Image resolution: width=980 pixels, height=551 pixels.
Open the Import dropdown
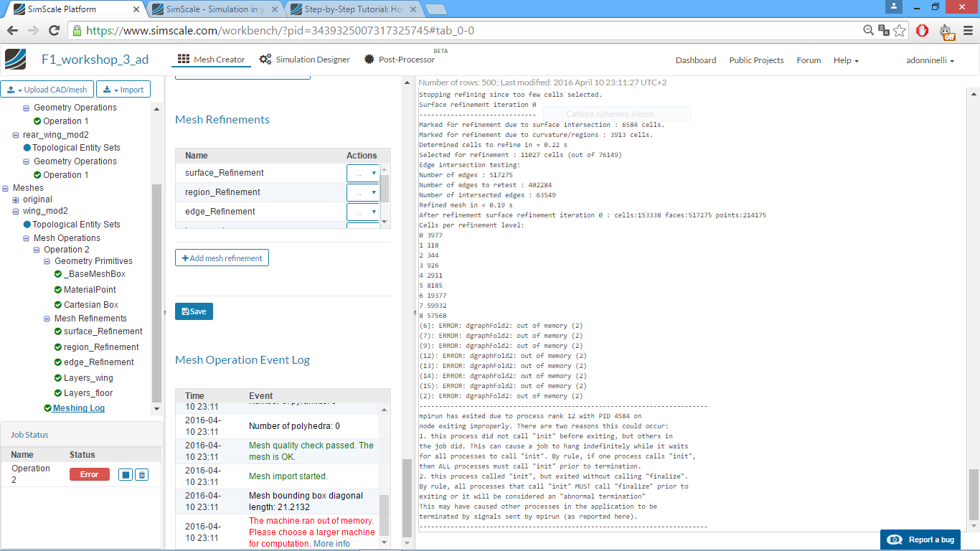coord(123,90)
